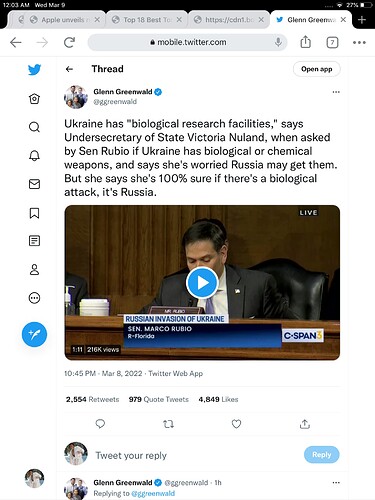Viewport: 375px width, 500px height.
Task: Compose a new tweet with the blue button
Action: (x=34, y=334)
